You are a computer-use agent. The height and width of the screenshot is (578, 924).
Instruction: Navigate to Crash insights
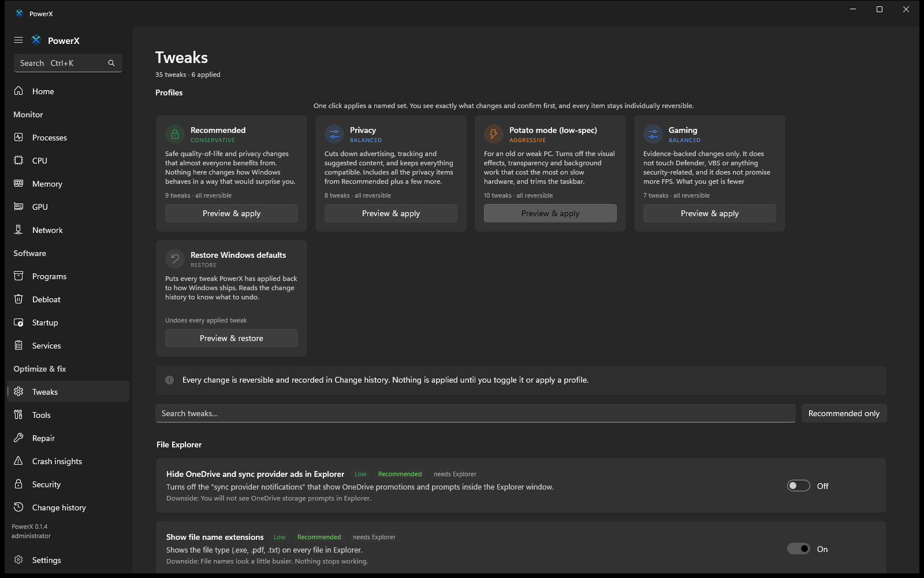[x=68, y=461]
